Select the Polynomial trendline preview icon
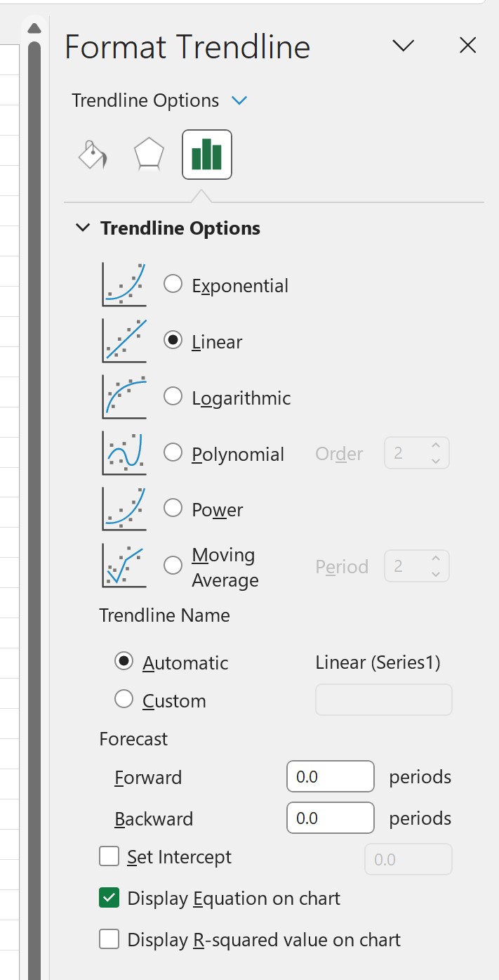Screen dimensions: 499x980 124,452
